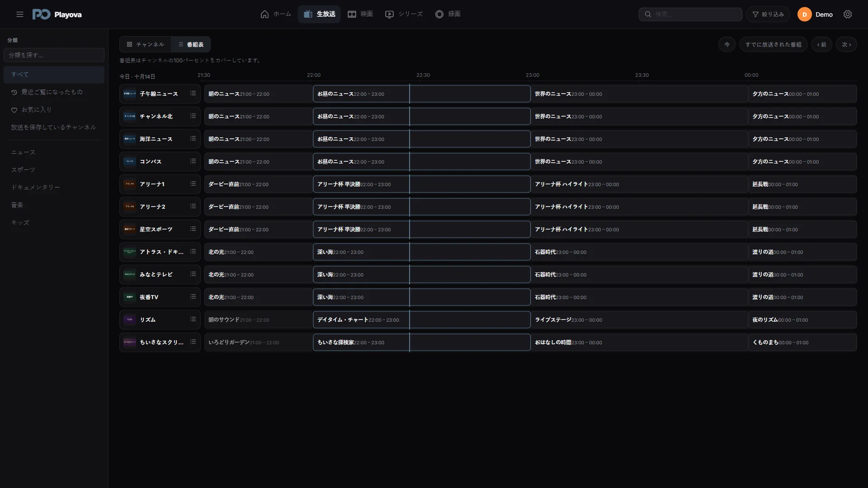Open the 映画 tab
Screen dimensions: 868x488
(x=360, y=14)
